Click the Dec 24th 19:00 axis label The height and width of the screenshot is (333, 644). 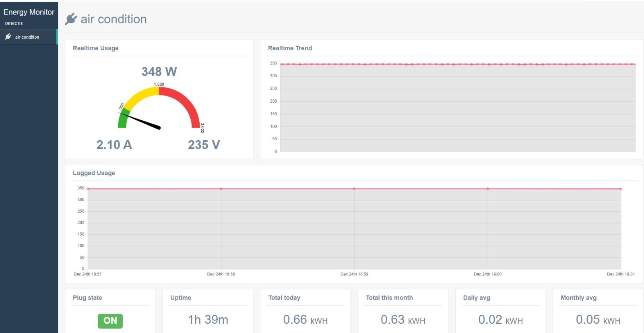[488, 274]
